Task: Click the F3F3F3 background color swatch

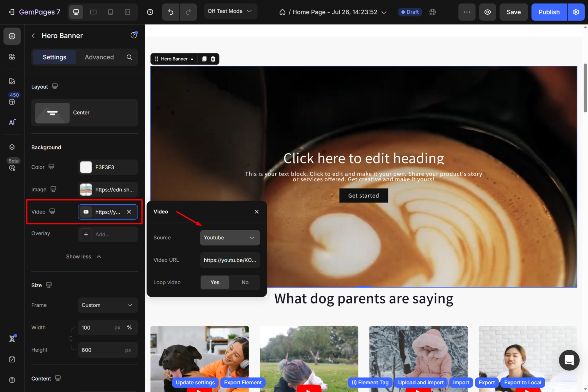Action: click(x=86, y=167)
